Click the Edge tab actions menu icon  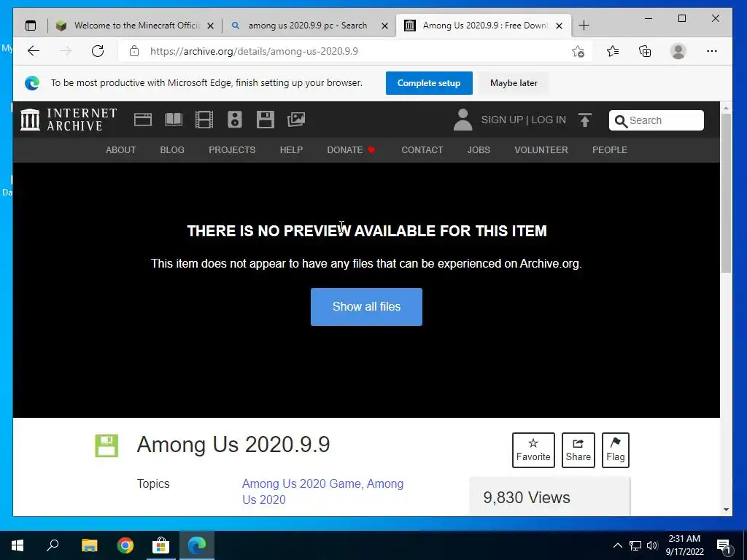pos(31,26)
